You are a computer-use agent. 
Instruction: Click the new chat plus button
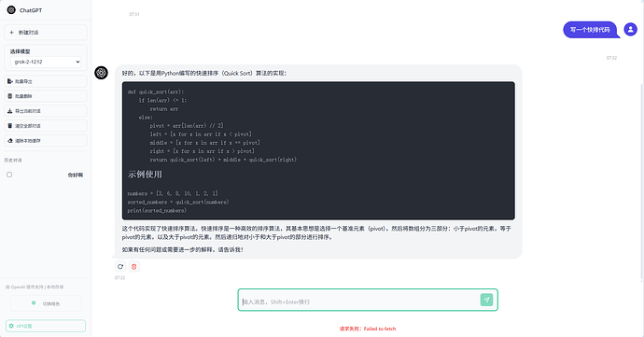pos(46,33)
